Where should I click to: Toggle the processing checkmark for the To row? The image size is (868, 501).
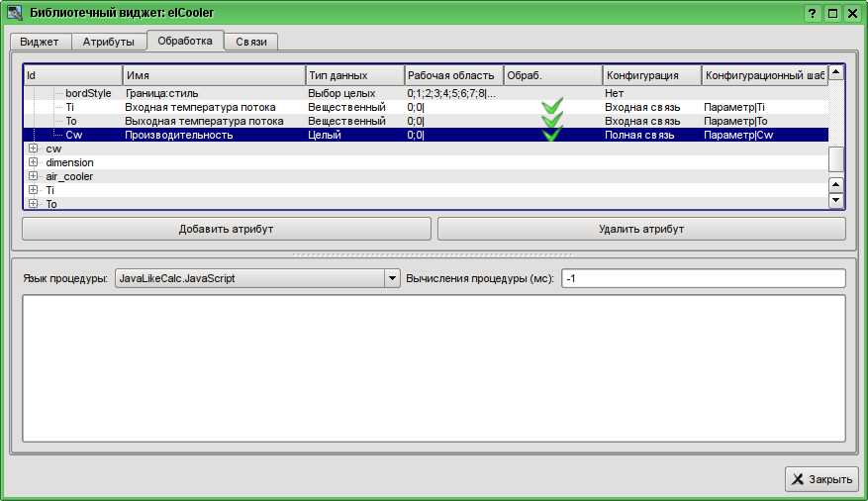pos(552,121)
